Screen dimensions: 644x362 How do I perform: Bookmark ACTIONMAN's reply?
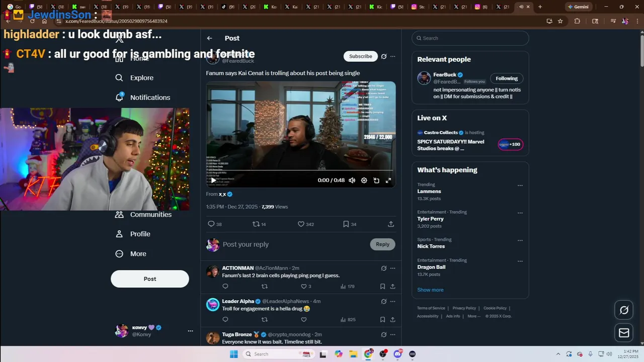coord(382,287)
